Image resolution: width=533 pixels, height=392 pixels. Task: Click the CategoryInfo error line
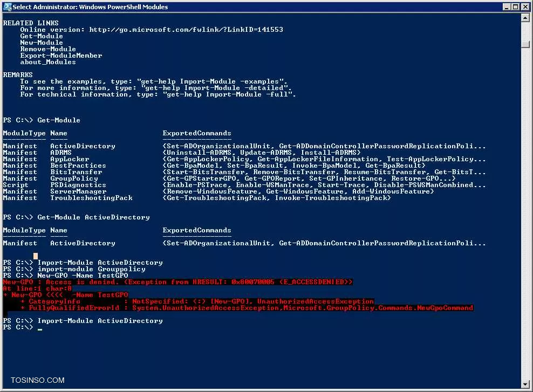coord(197,301)
